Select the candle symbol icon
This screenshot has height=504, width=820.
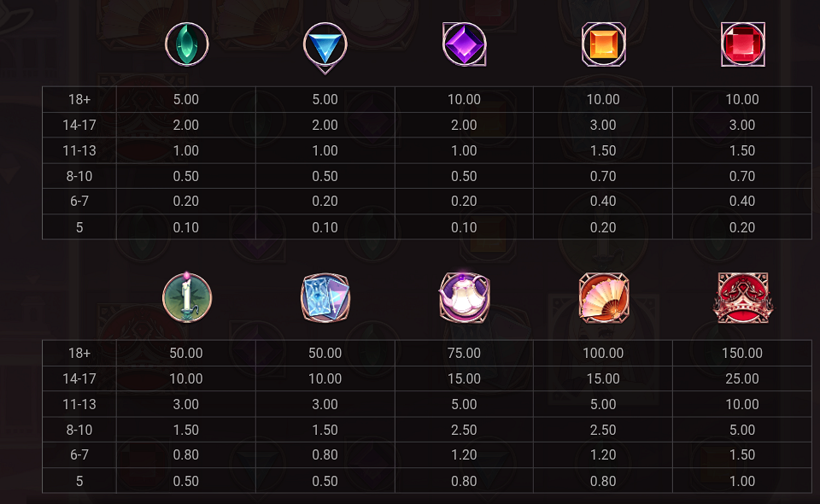point(186,297)
